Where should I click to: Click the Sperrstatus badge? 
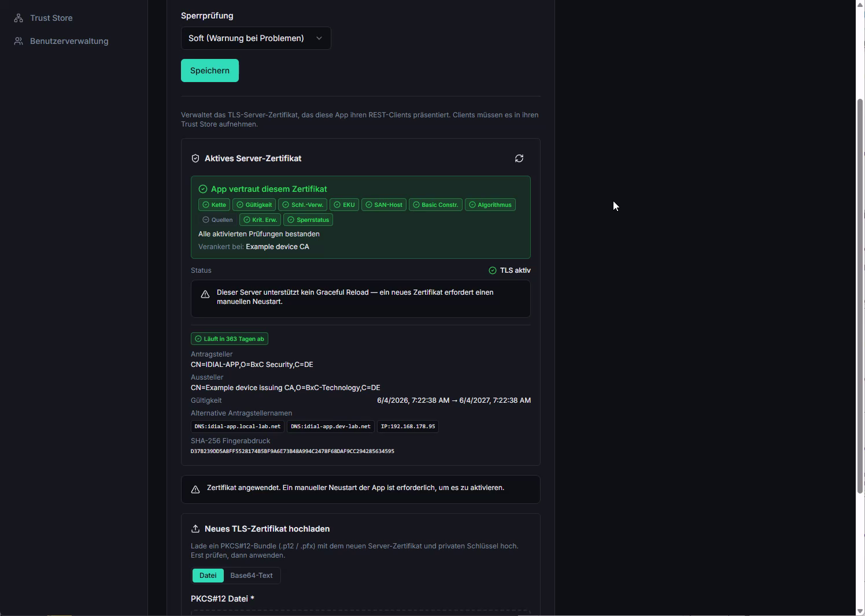click(x=308, y=220)
